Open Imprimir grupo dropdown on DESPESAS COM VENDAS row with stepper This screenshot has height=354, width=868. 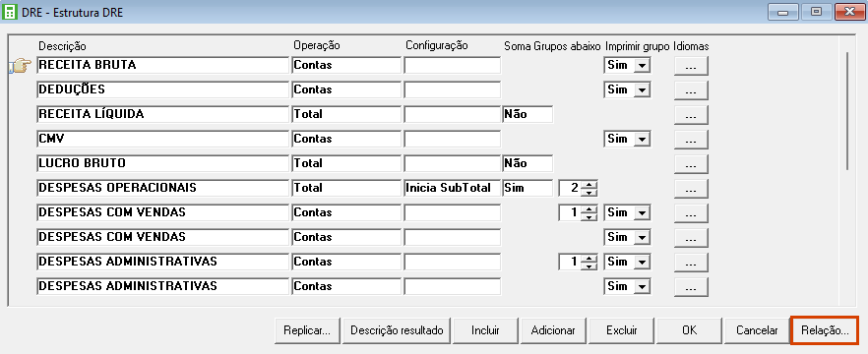pos(642,213)
